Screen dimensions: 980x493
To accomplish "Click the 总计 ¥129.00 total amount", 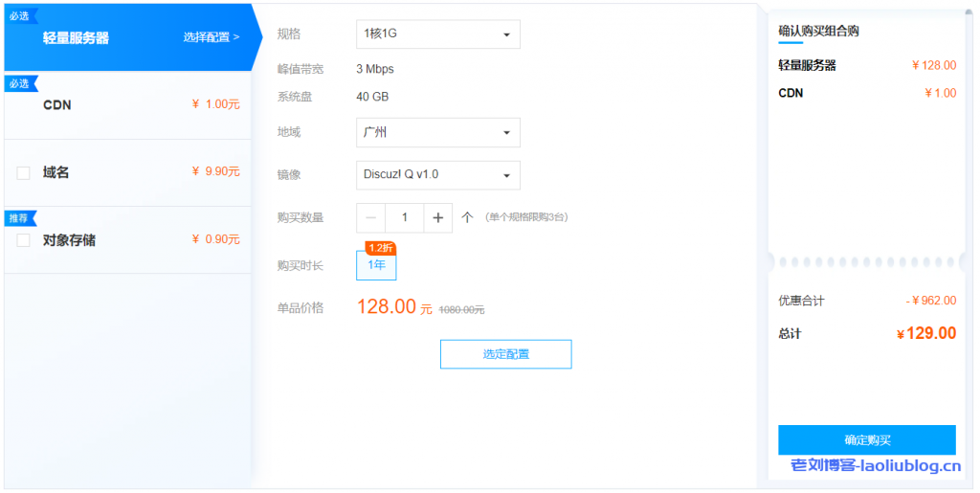I will (926, 334).
